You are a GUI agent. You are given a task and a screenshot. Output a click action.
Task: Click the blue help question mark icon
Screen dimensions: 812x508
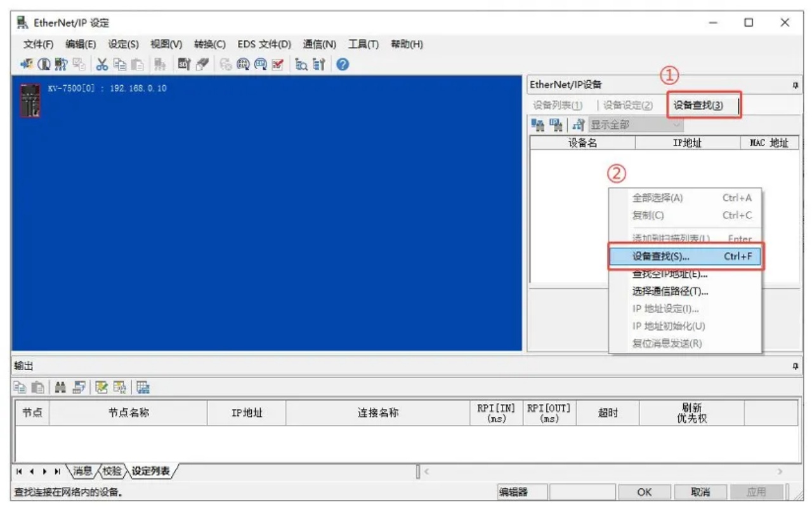click(x=343, y=64)
